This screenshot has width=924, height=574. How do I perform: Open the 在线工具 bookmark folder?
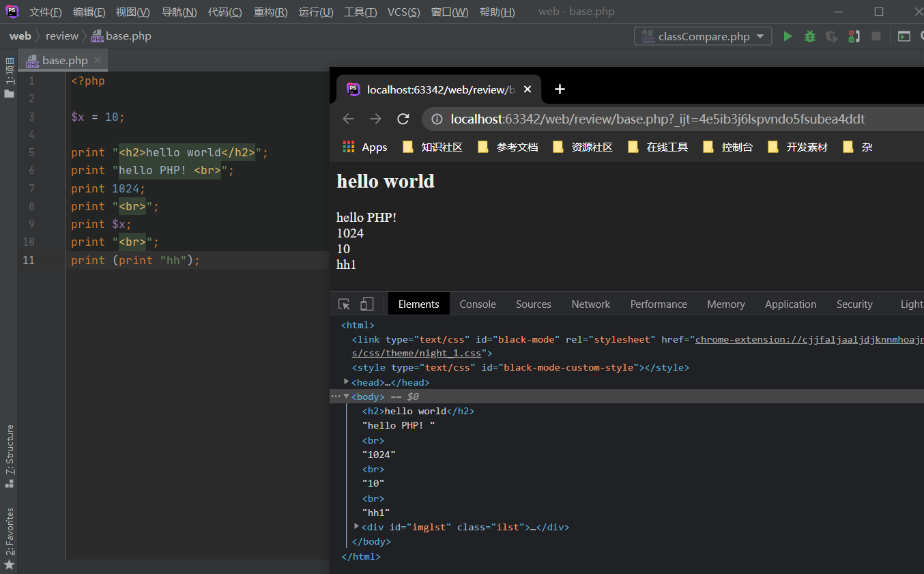tap(658, 147)
